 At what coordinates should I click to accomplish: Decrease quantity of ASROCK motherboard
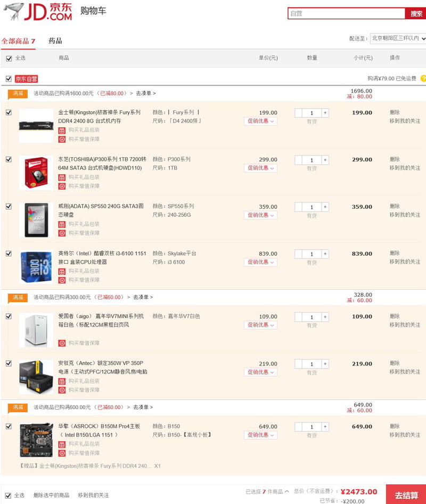pyautogui.click(x=298, y=427)
